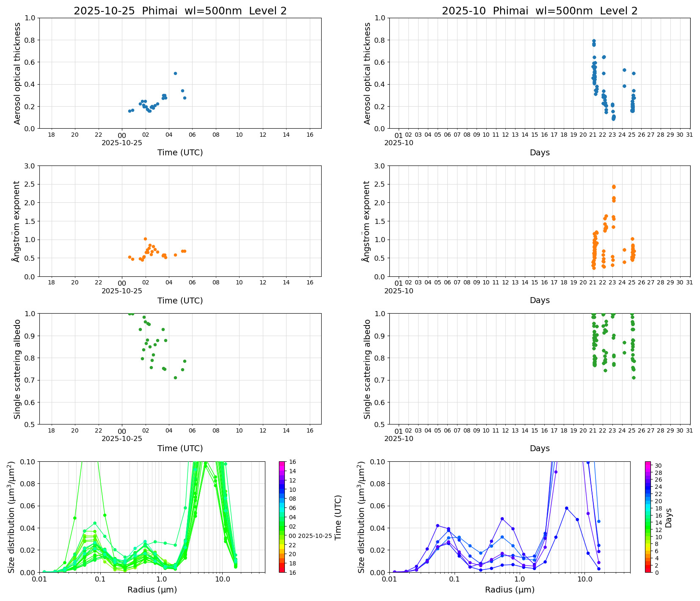Viewport: 700px width, 601px height.
Task: Select the lowest single scattering albedo point near 0.71
Action: coord(175,378)
